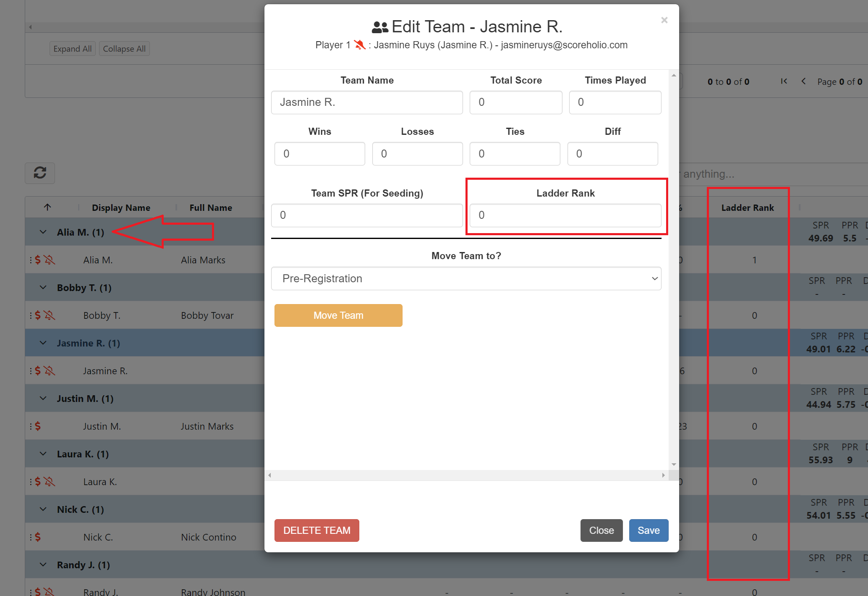Click the dialog's horizontal scrollbar
868x596 pixels.
pos(466,475)
